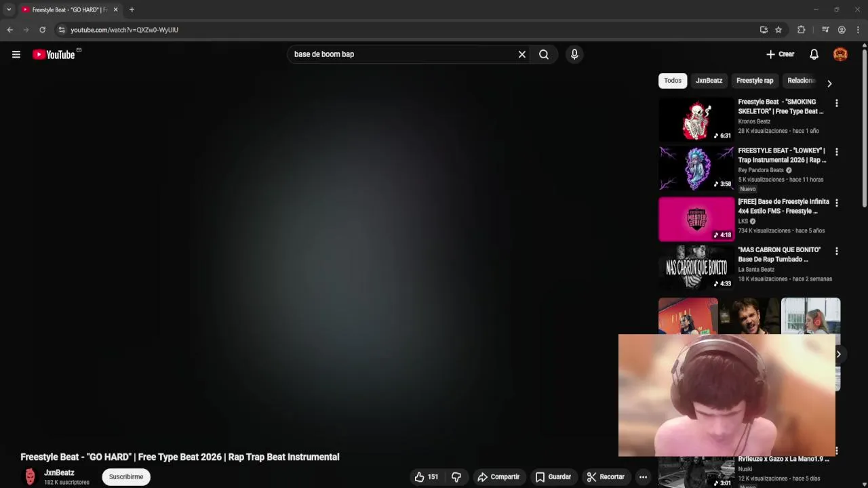Open the account avatar menu

(x=840, y=54)
